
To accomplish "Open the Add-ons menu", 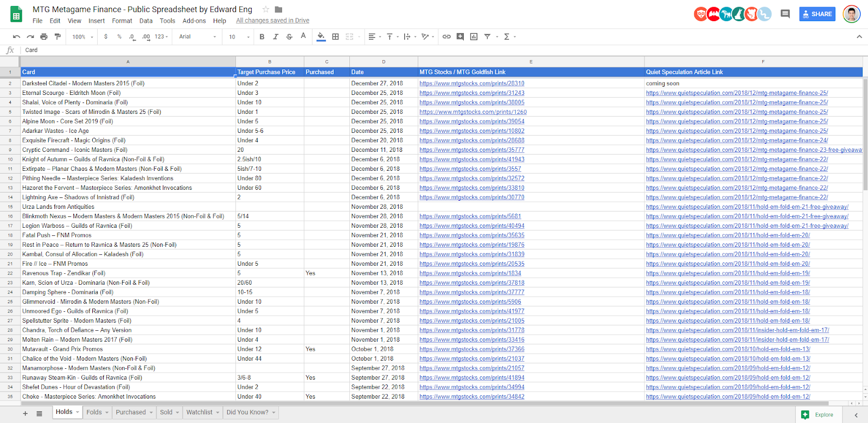I will point(194,21).
